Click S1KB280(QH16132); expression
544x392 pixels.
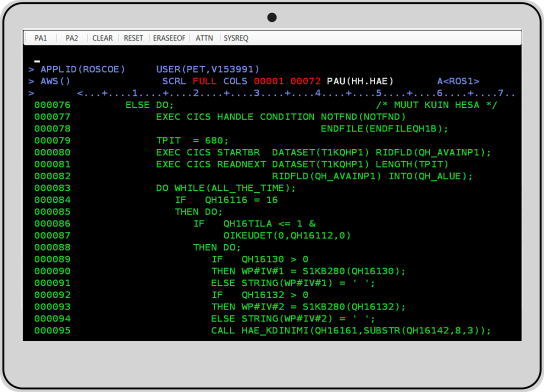coord(354,307)
